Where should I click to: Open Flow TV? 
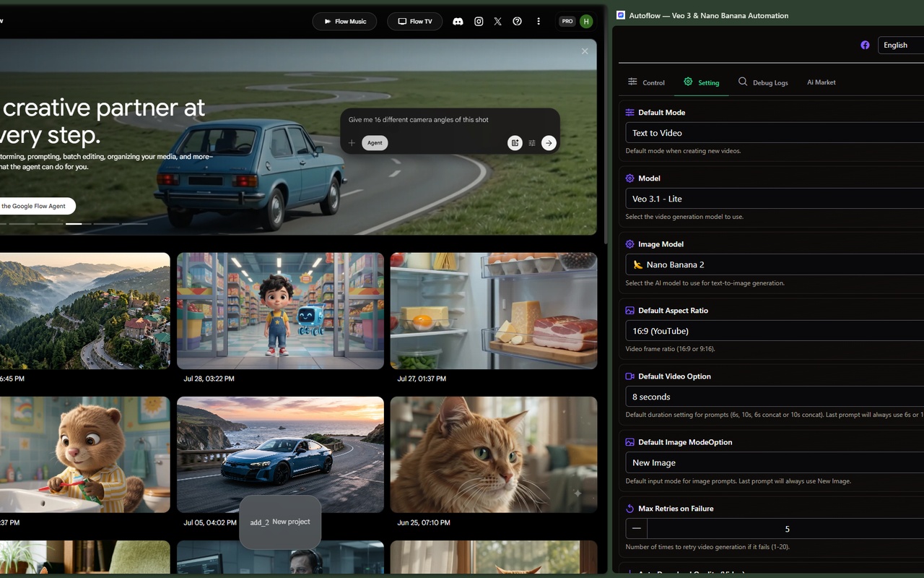tap(415, 22)
